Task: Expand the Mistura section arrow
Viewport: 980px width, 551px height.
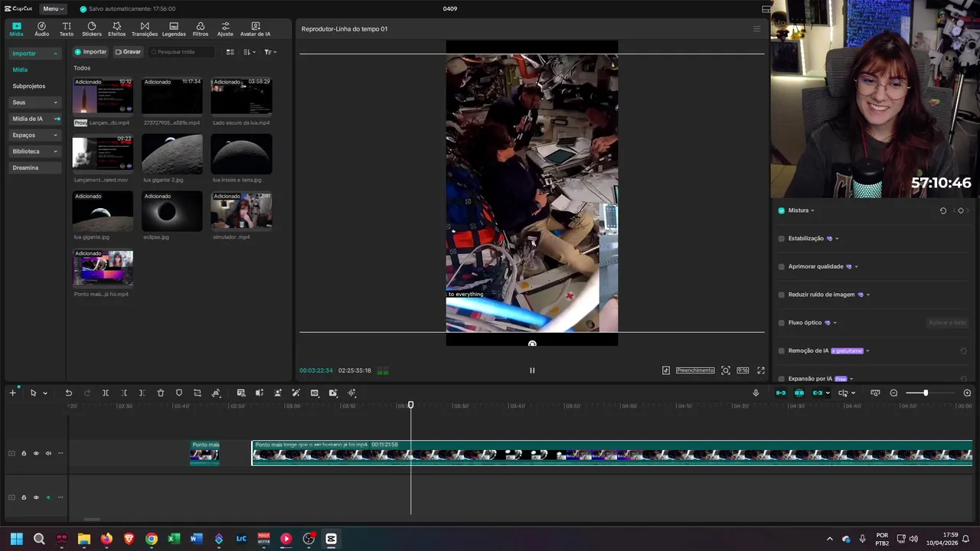Action: click(812, 210)
